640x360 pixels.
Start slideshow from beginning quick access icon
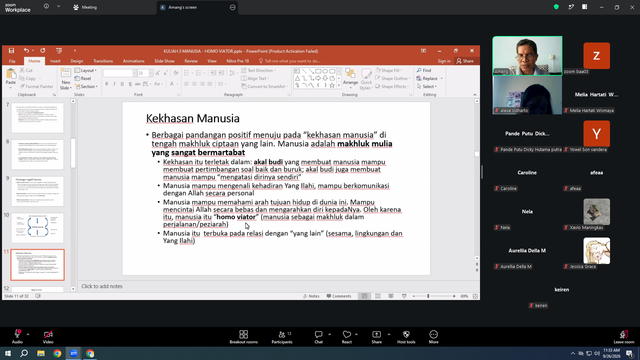(x=59, y=51)
